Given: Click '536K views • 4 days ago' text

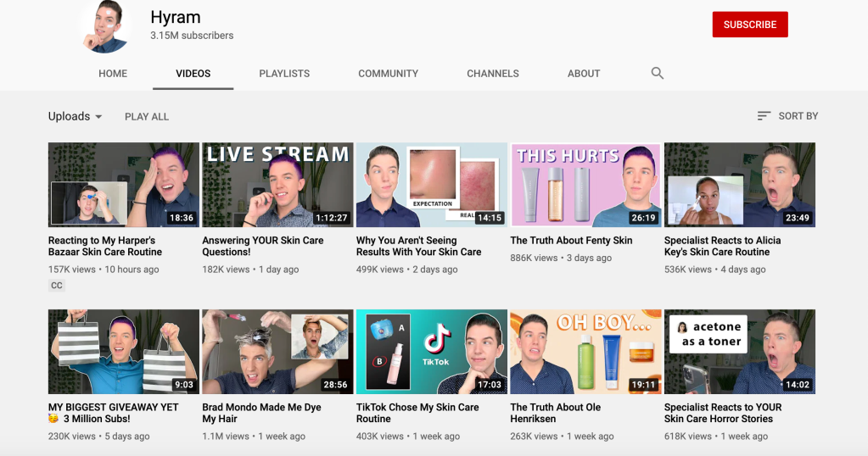Looking at the screenshot, I should click(715, 270).
